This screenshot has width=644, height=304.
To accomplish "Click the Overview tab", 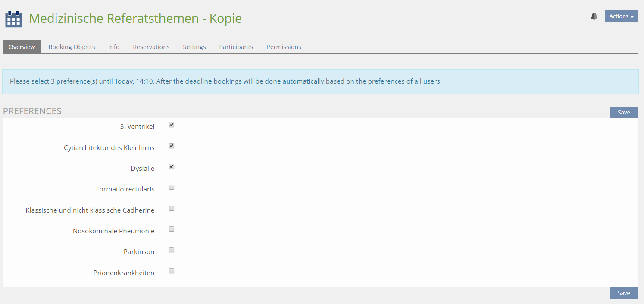I will pos(22,47).
